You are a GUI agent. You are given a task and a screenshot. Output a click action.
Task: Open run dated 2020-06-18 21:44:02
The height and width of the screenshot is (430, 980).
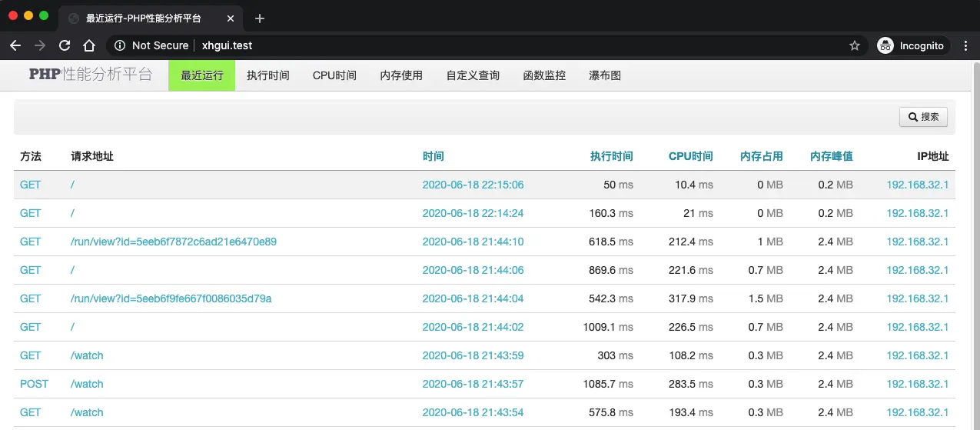point(473,327)
